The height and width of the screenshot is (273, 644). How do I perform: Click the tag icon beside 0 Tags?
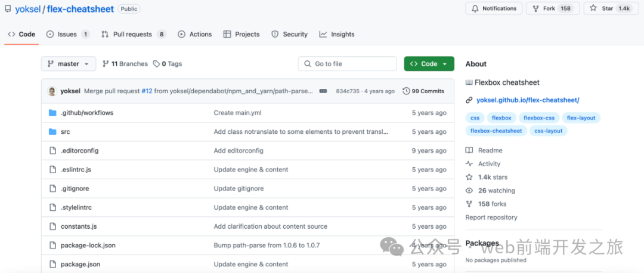156,64
